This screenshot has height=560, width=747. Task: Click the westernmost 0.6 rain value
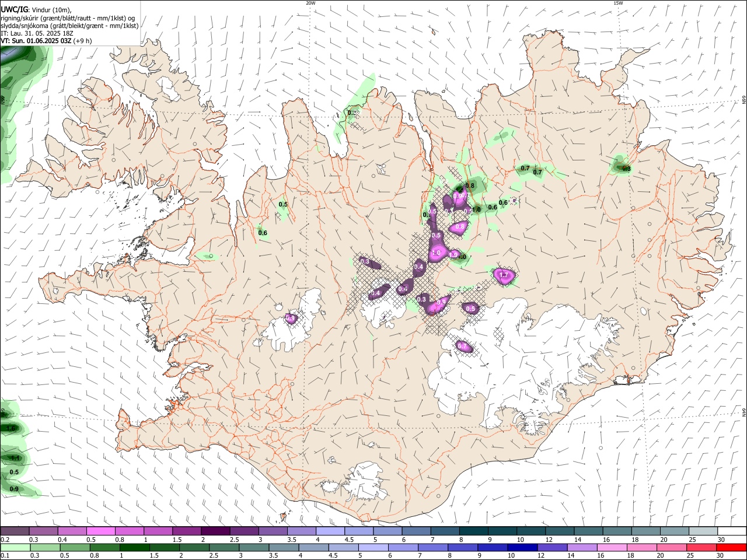tap(263, 233)
